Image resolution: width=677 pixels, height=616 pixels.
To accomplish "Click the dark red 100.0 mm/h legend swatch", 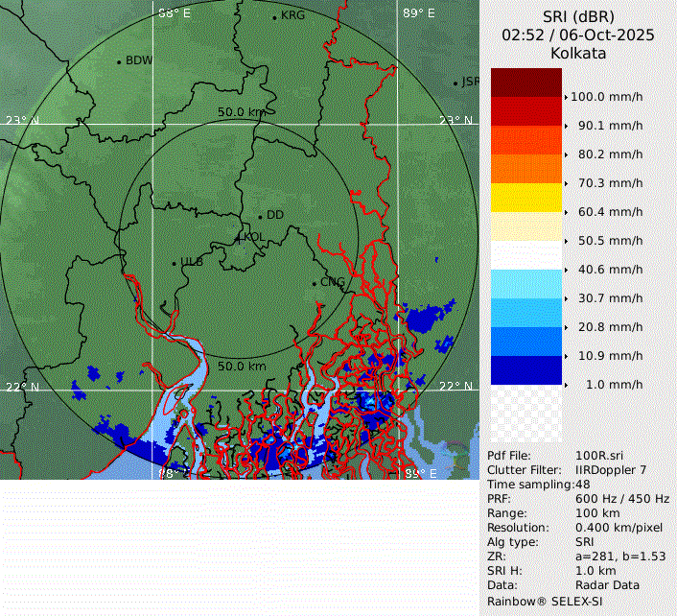I will (x=525, y=83).
